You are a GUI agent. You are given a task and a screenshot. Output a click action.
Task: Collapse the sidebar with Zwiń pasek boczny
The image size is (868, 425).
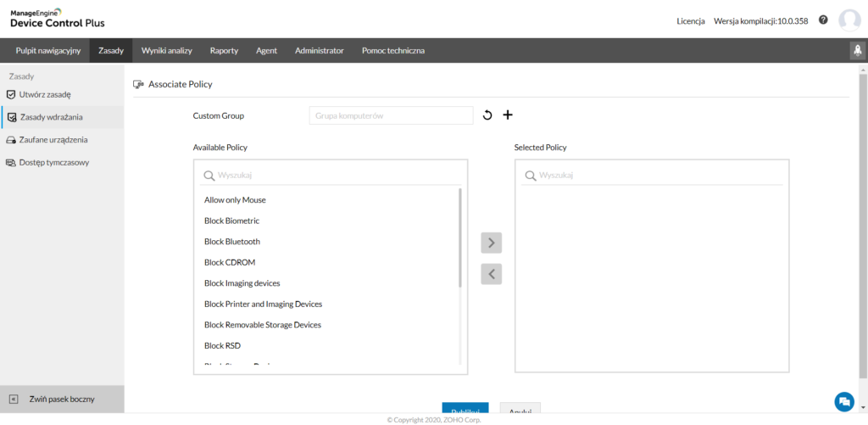(x=61, y=399)
